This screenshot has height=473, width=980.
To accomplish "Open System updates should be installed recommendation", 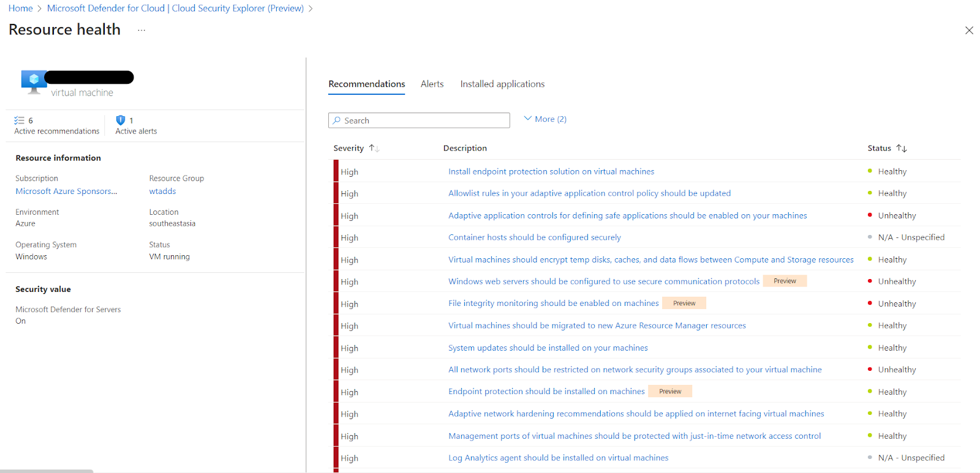I will point(548,348).
